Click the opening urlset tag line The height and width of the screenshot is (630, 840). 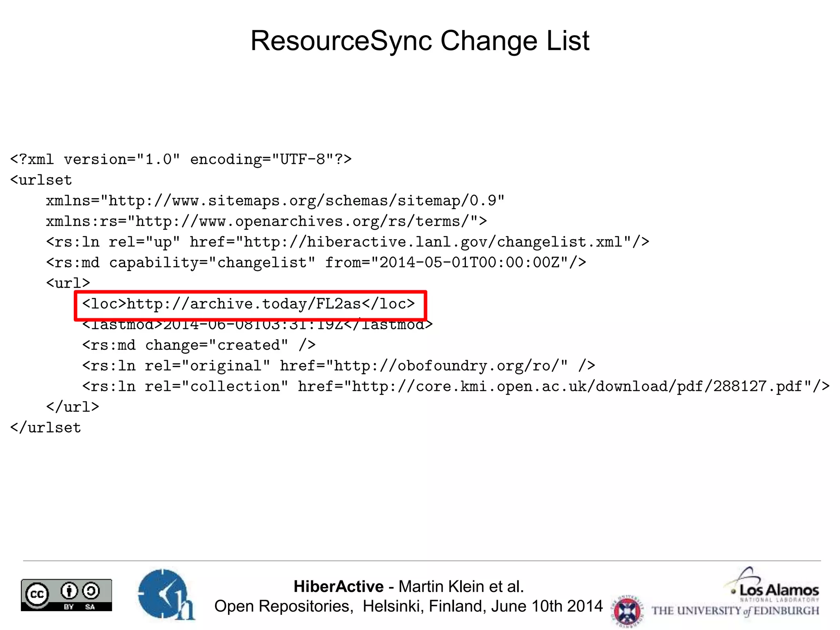41,180
